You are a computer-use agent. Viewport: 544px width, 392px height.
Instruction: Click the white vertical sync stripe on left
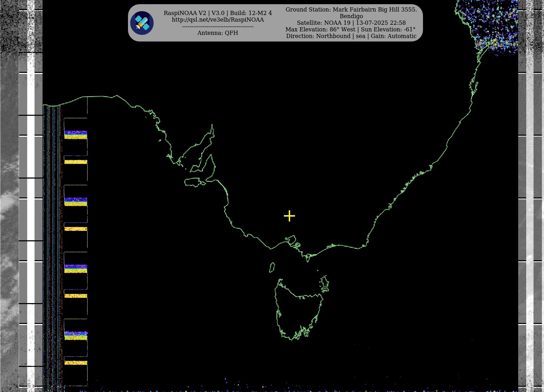click(x=31, y=195)
